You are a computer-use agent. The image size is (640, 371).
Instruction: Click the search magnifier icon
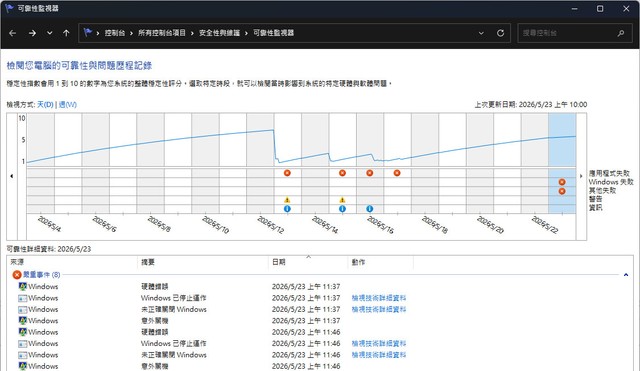pos(621,33)
